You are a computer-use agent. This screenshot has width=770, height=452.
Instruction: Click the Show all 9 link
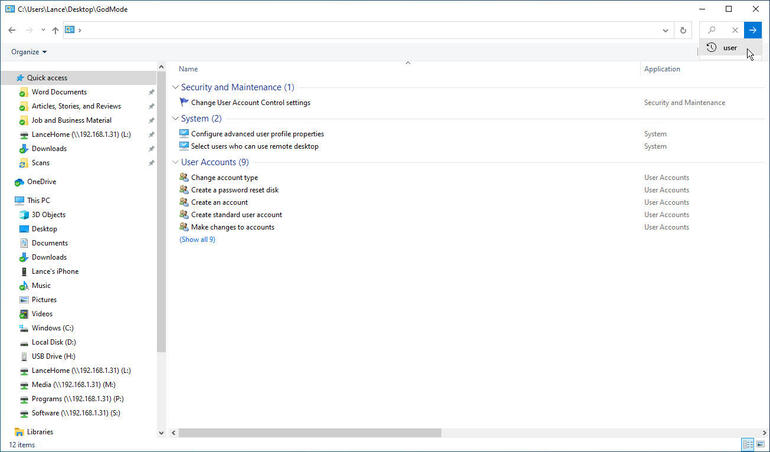click(197, 239)
